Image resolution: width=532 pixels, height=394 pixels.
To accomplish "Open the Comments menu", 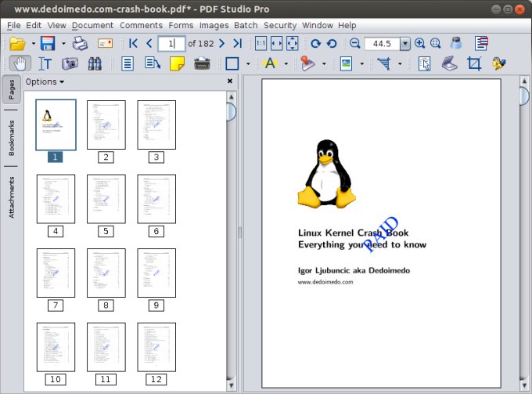I will (141, 26).
